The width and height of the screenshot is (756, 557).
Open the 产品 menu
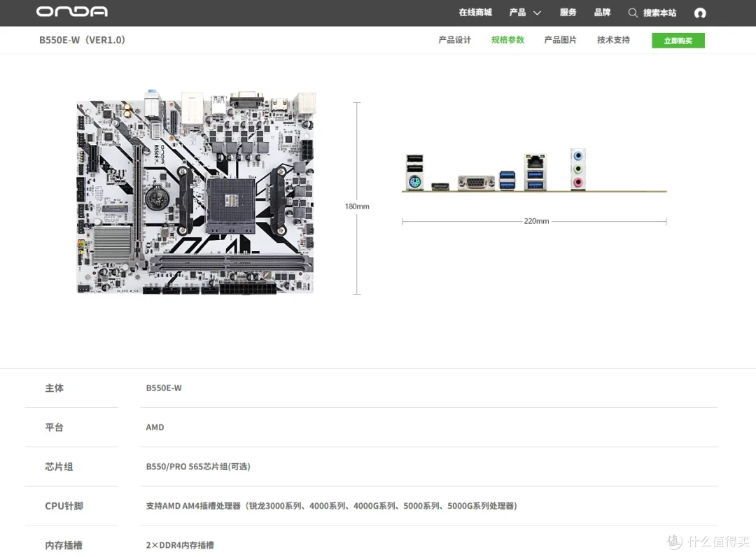tap(517, 13)
